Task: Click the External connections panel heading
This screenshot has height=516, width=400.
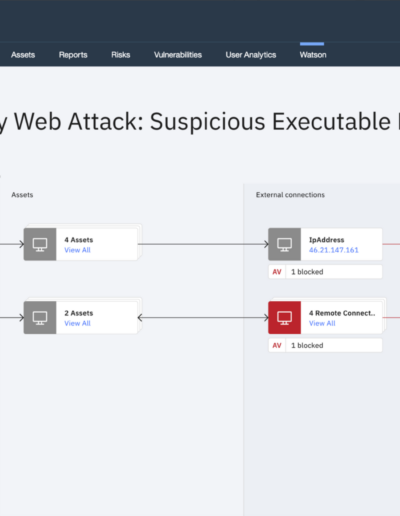Action: tap(290, 195)
